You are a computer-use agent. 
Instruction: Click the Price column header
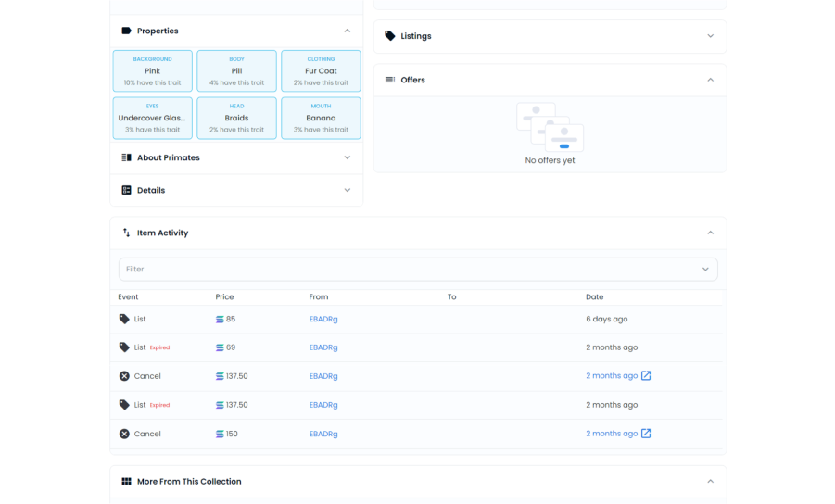[224, 297]
